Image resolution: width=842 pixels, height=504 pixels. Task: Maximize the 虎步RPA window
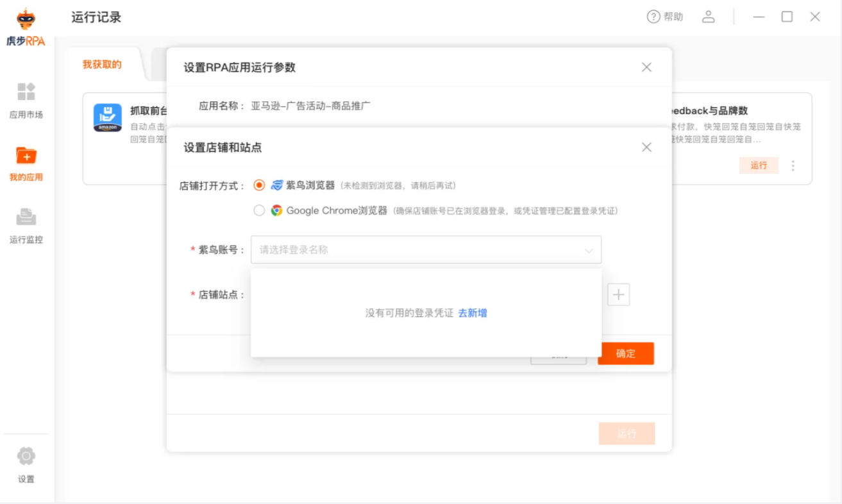(x=787, y=17)
